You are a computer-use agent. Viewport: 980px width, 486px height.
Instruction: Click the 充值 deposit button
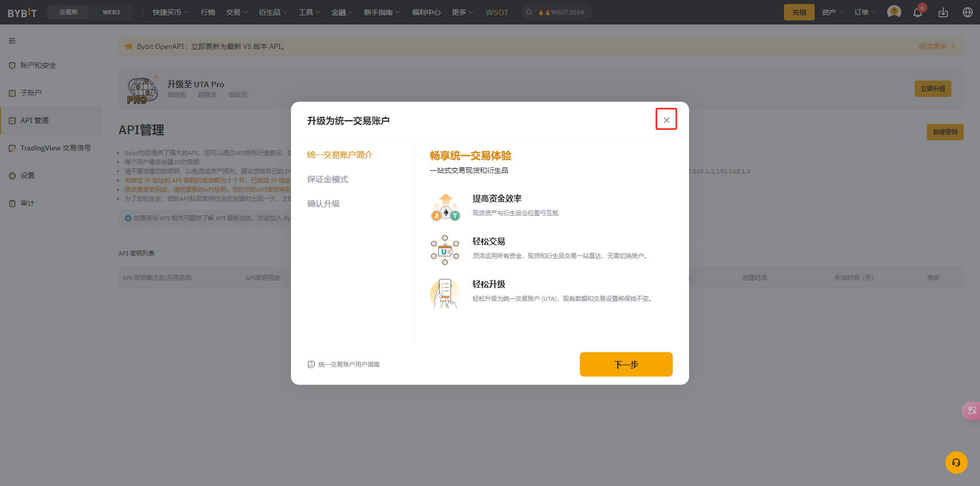coord(799,12)
